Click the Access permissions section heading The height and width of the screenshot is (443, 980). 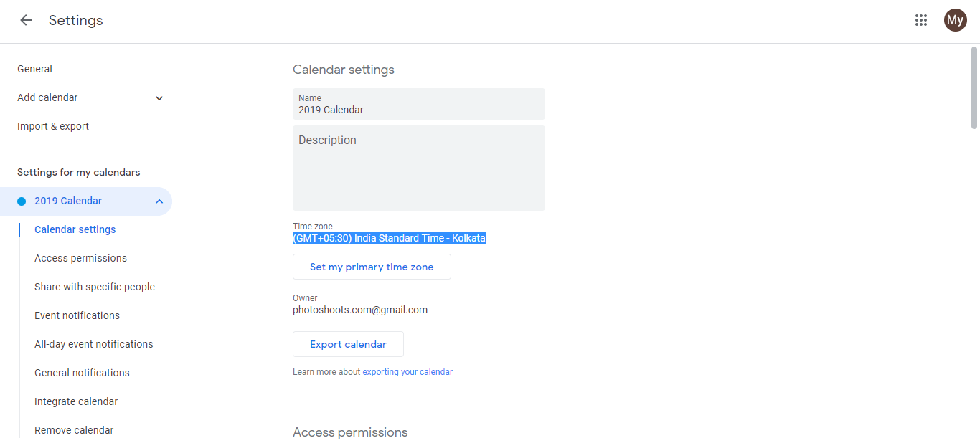tap(350, 432)
